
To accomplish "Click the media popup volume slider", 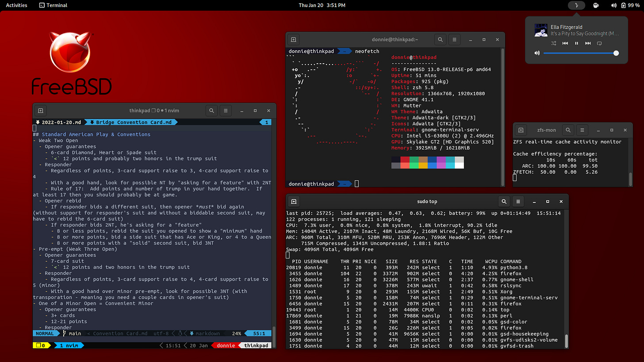I will click(579, 53).
